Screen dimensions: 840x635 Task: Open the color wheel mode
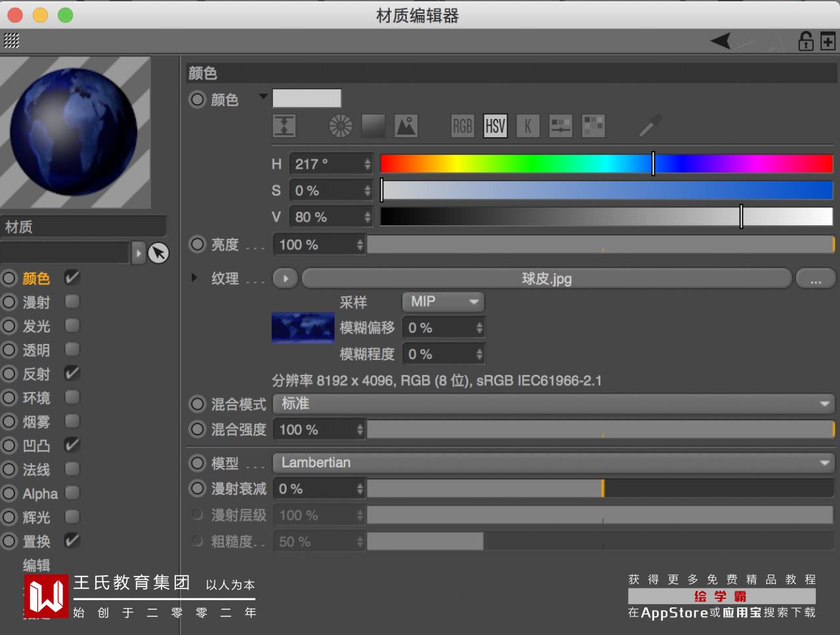coord(341,126)
